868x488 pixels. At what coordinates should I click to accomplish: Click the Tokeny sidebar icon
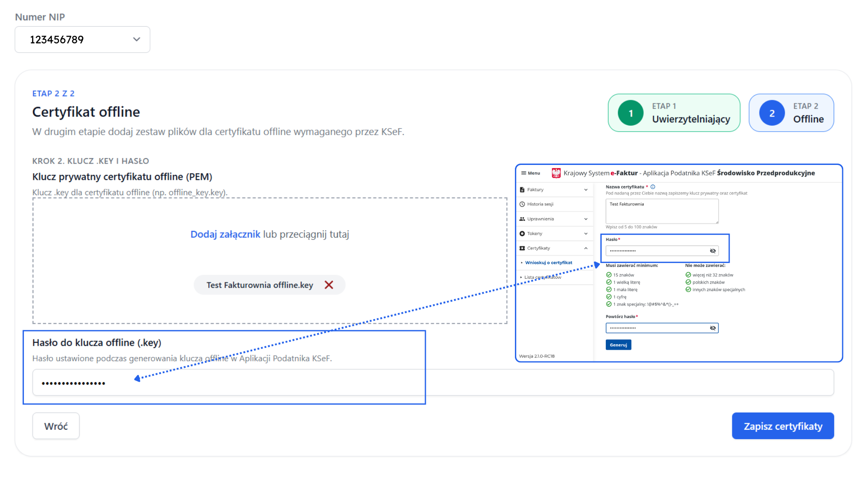coord(522,234)
